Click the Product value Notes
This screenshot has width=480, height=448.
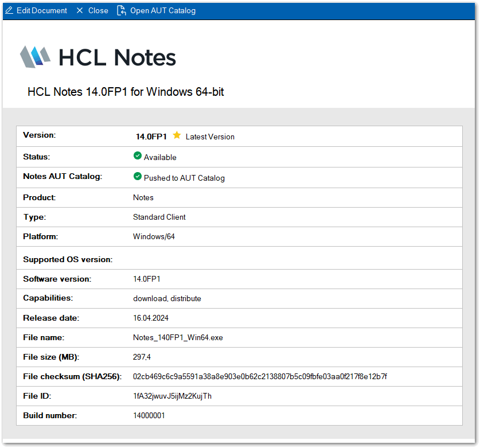pyautogui.click(x=143, y=197)
